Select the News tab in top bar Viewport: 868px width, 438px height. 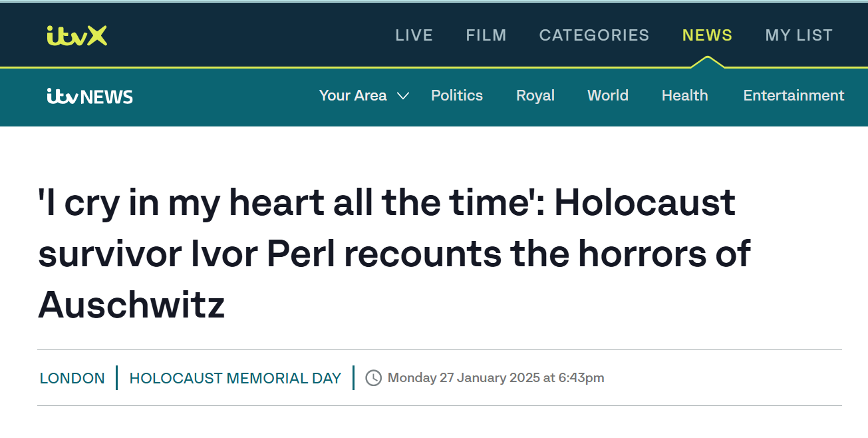[x=707, y=35]
